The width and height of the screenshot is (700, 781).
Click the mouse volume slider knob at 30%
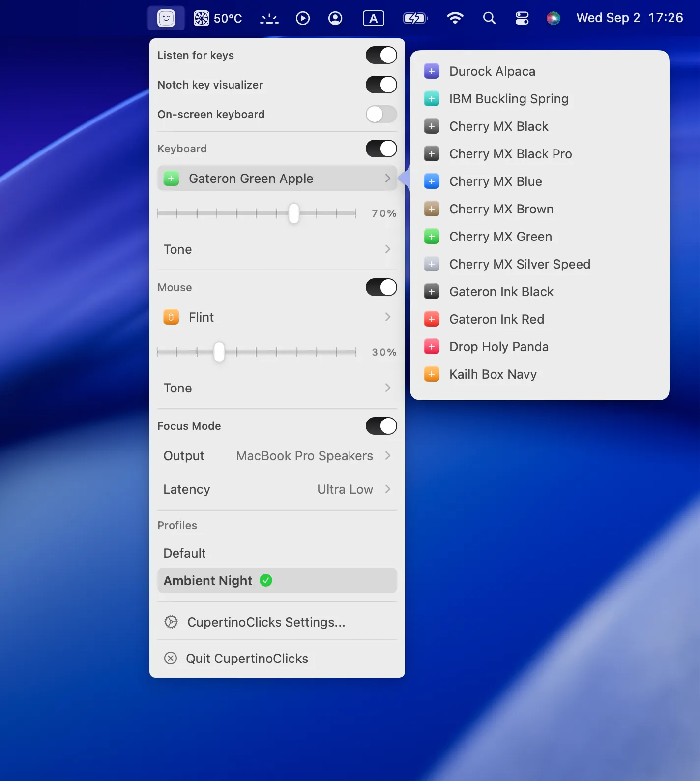[x=219, y=352]
